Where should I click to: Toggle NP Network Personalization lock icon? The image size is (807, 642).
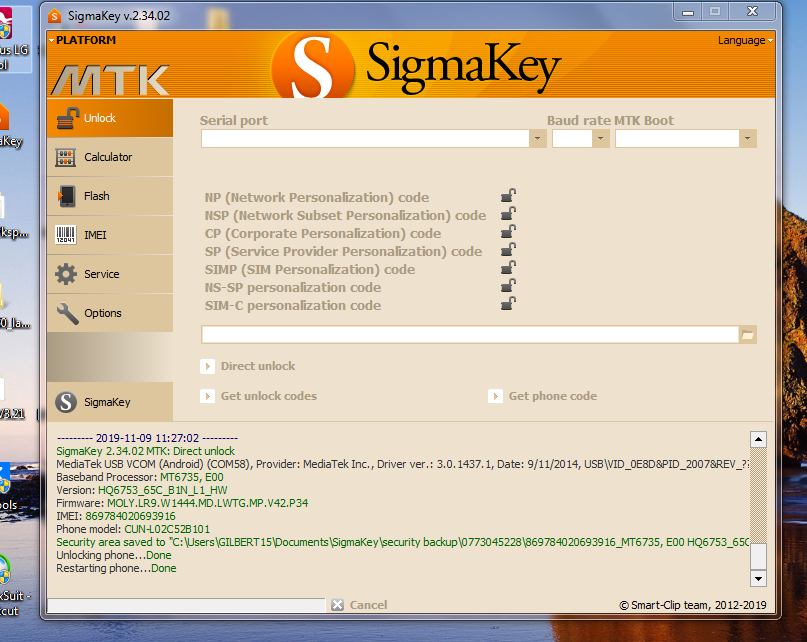coord(508,196)
